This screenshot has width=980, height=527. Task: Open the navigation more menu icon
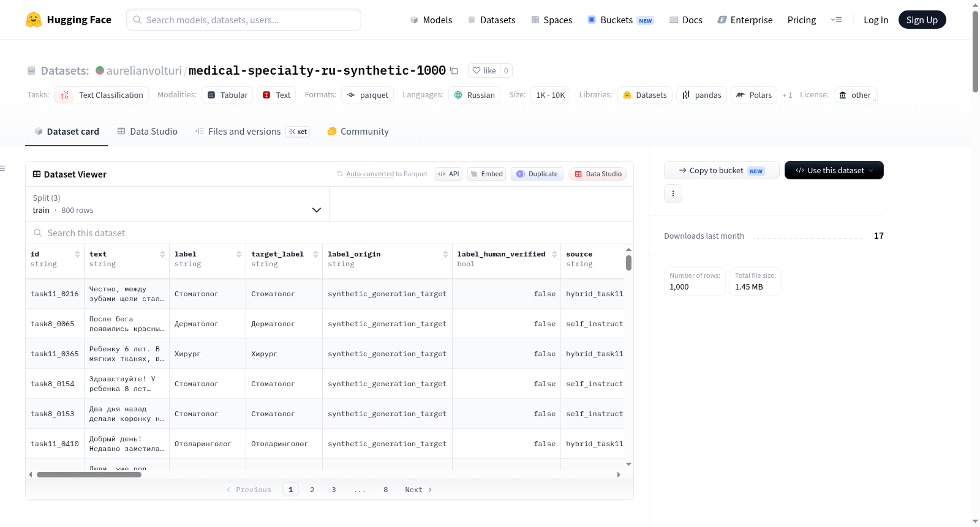[836, 20]
